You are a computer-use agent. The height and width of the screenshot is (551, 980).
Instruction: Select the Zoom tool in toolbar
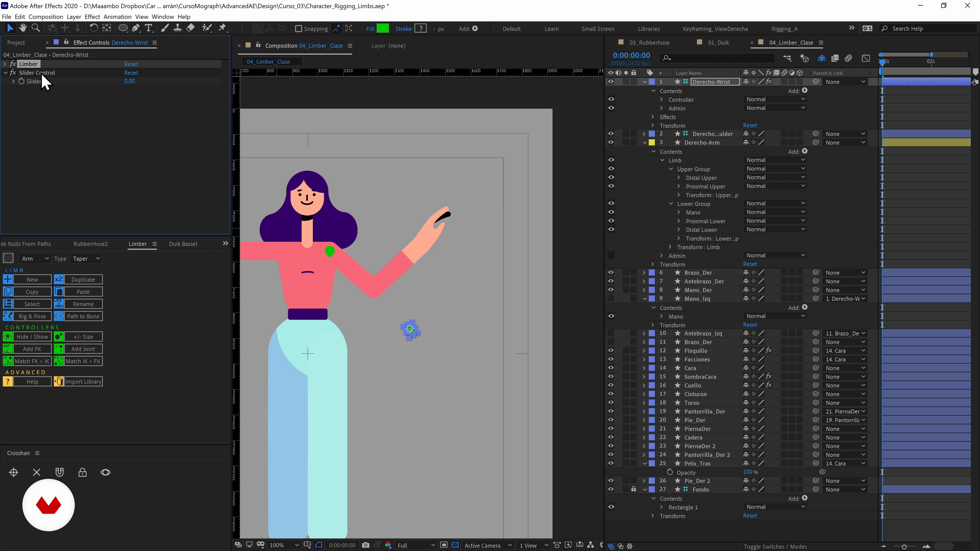pos(36,28)
